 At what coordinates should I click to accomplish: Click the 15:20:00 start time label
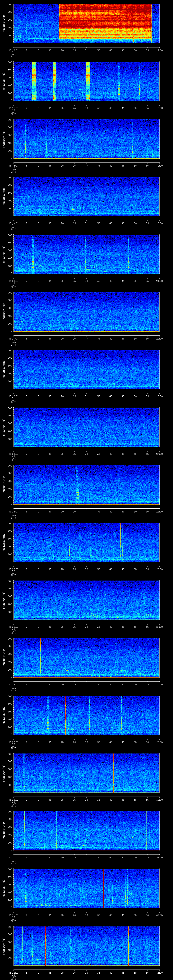pos(13,281)
